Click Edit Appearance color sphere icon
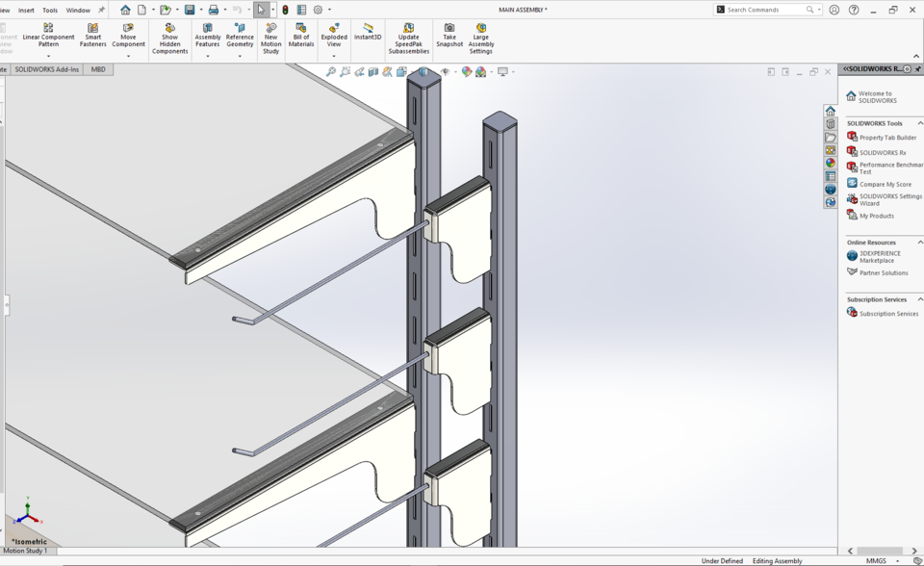 [x=465, y=71]
